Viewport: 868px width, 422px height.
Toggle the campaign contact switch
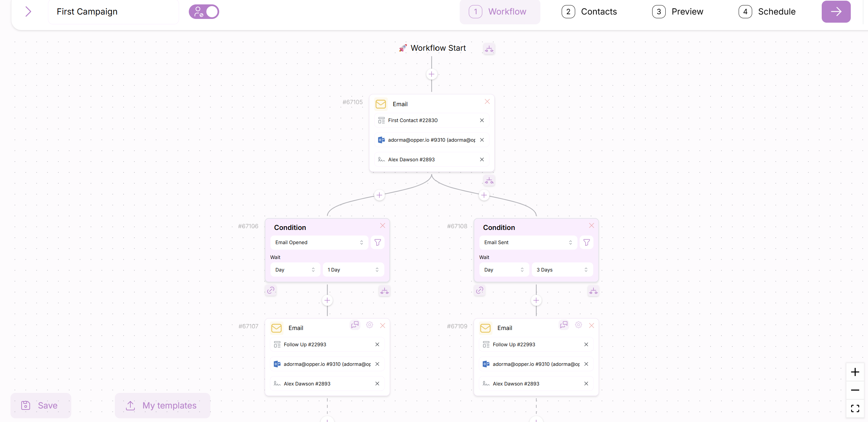(x=204, y=12)
